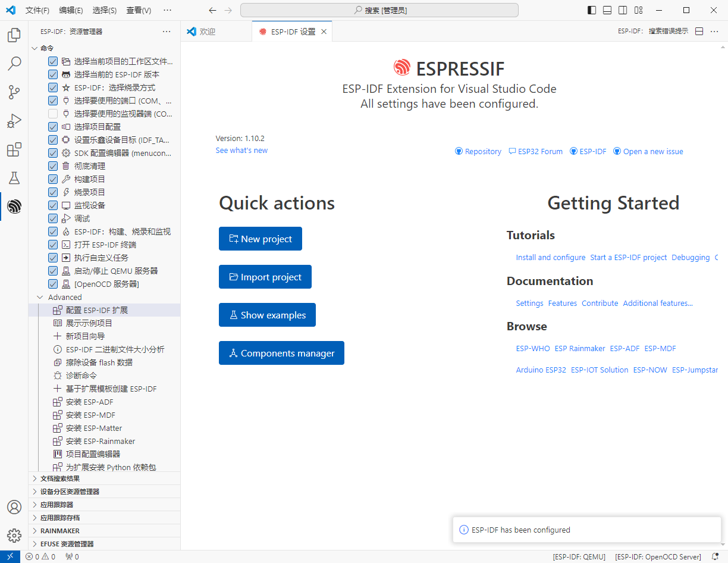Open customize layout icon
728x563 pixels.
638,10
